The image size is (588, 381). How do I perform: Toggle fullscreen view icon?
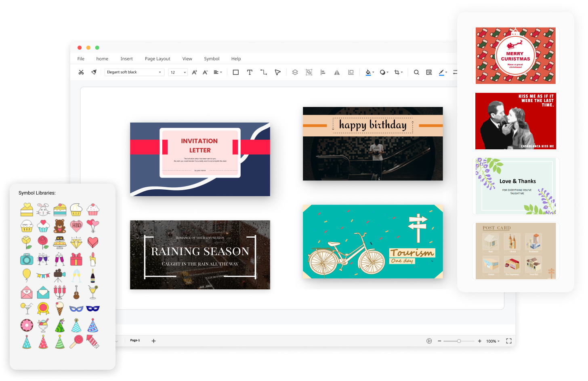coord(509,341)
